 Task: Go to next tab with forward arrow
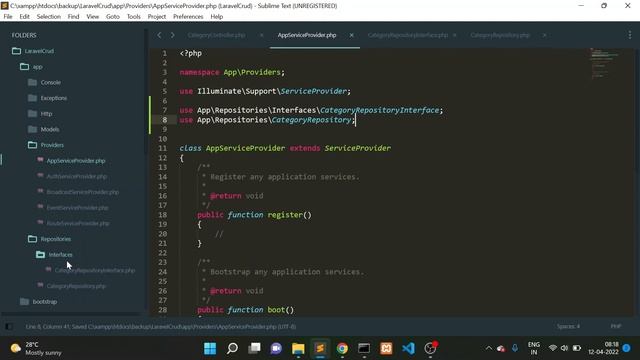tap(173, 36)
